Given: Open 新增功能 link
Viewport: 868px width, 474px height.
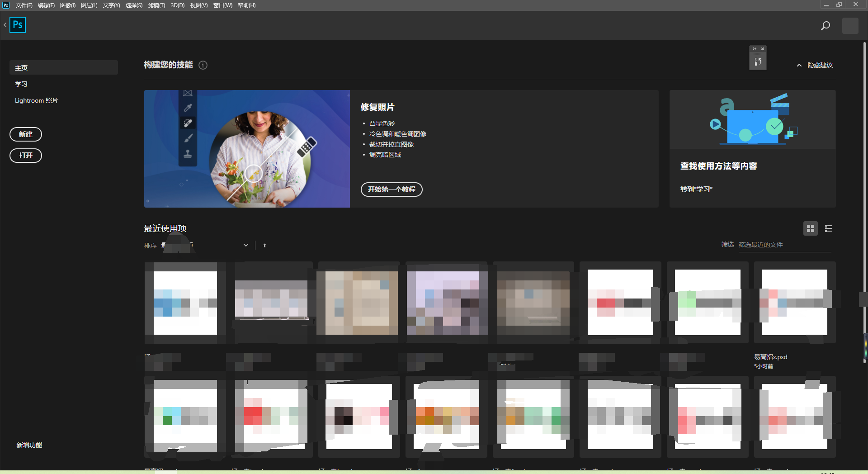Looking at the screenshot, I should (29, 445).
